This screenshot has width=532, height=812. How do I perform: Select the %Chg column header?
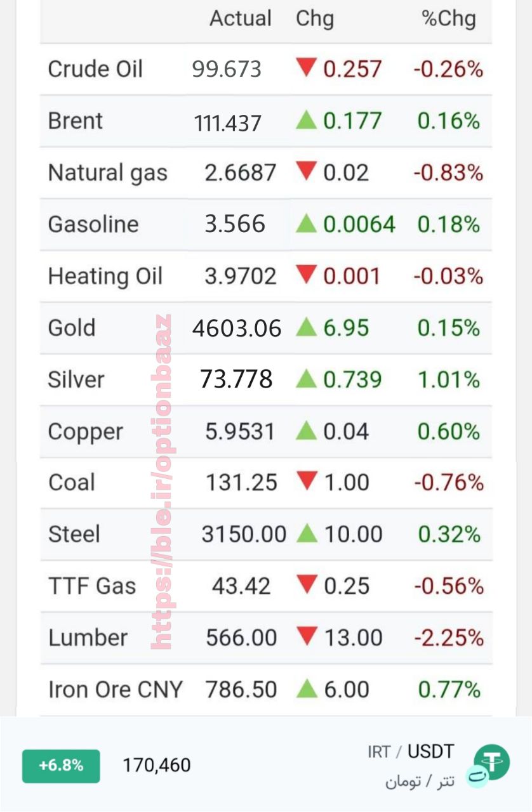point(449,19)
